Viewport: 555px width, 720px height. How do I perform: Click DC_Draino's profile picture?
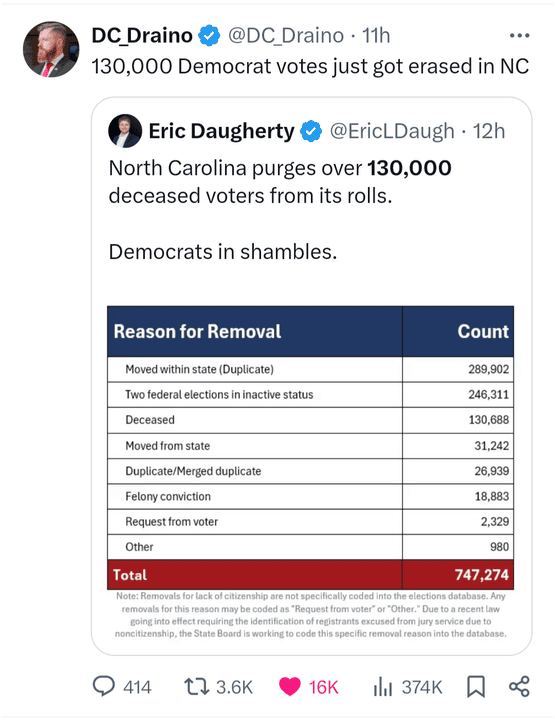pyautogui.click(x=51, y=49)
